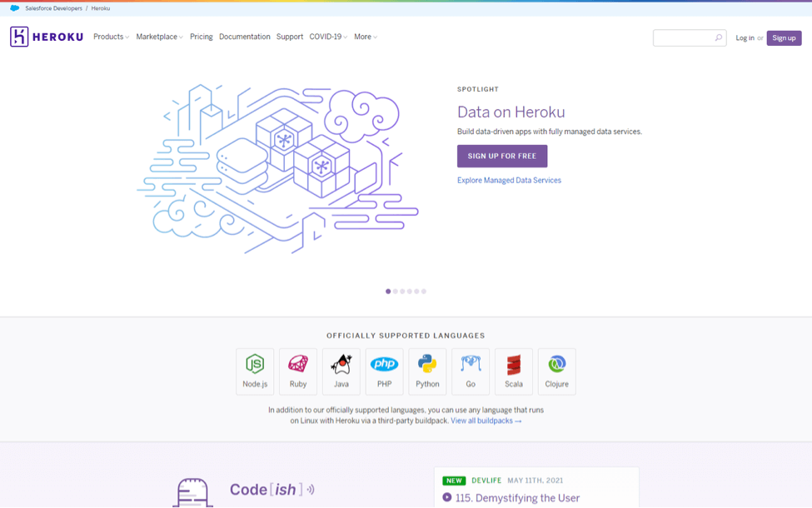Click the search magnifier icon

point(718,37)
